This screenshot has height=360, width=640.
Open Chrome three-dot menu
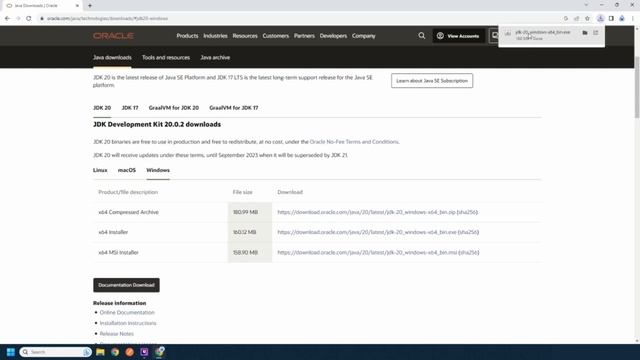tap(633, 18)
